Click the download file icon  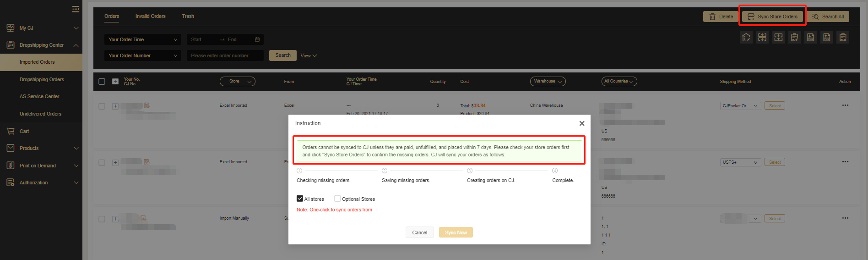tap(810, 37)
